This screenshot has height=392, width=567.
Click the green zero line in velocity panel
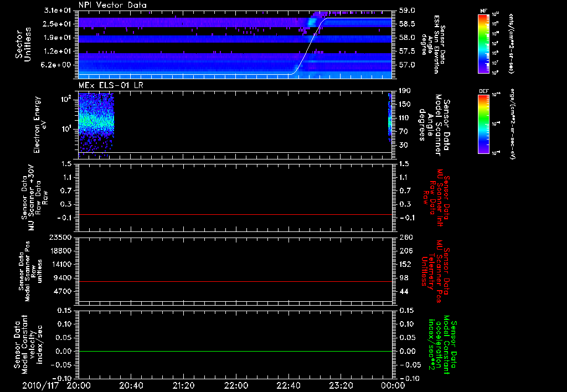click(x=235, y=351)
